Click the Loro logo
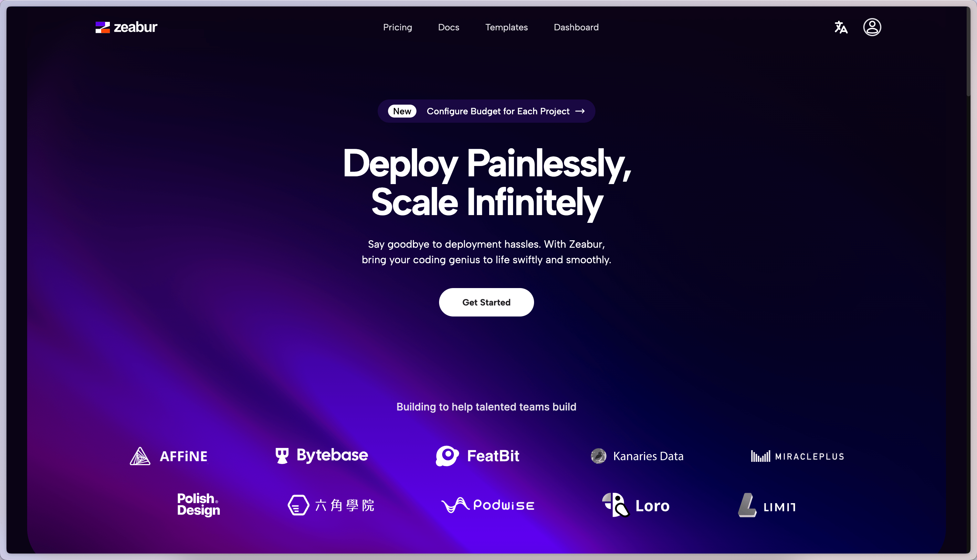 point(636,505)
